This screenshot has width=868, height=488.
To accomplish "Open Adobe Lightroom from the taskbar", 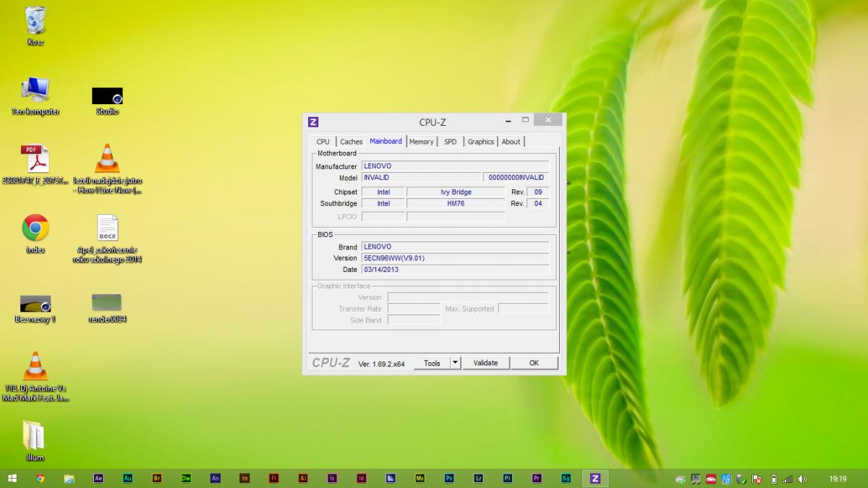I will [478, 479].
